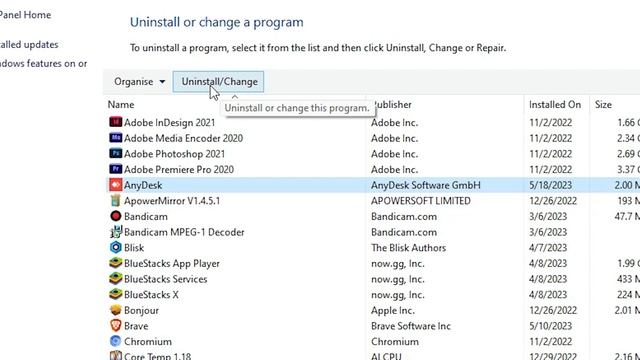Select the Adobe InDesign 2021 icon

pyautogui.click(x=116, y=122)
